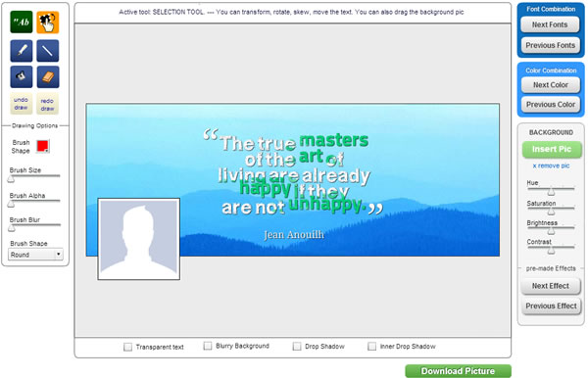
Task: Click the Hue slider handle
Action: (x=551, y=191)
